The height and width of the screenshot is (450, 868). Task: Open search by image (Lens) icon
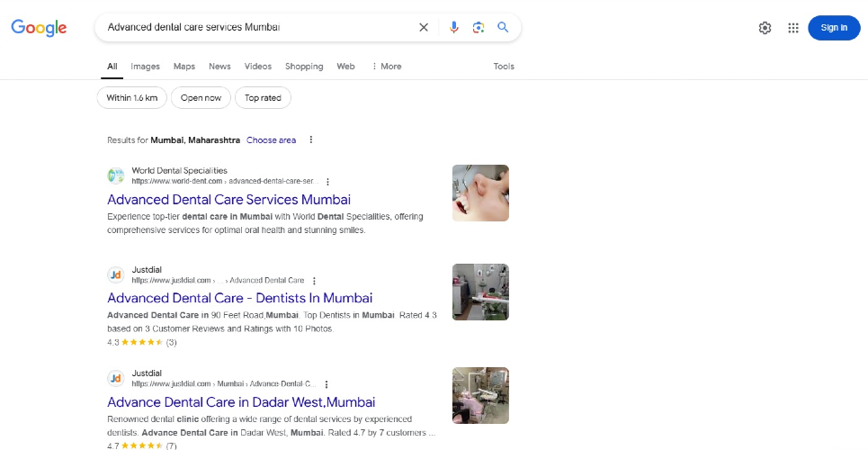479,27
